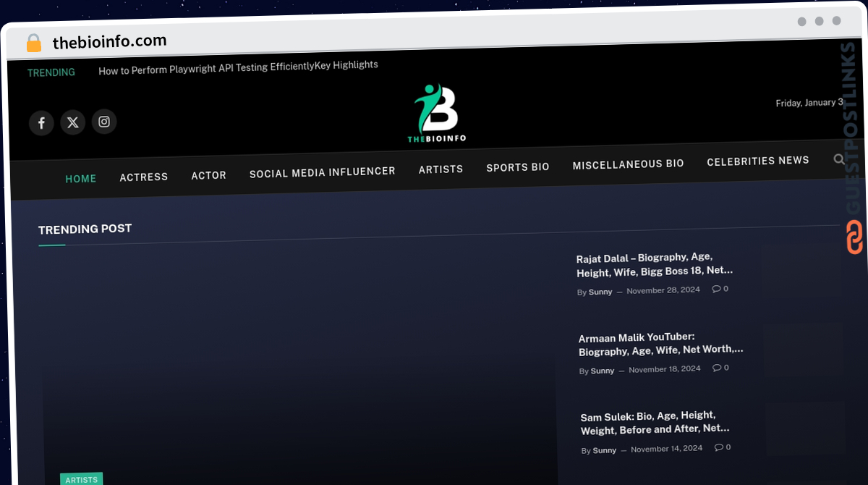
Task: Open Sam Sulek bio article
Action: 655,422
